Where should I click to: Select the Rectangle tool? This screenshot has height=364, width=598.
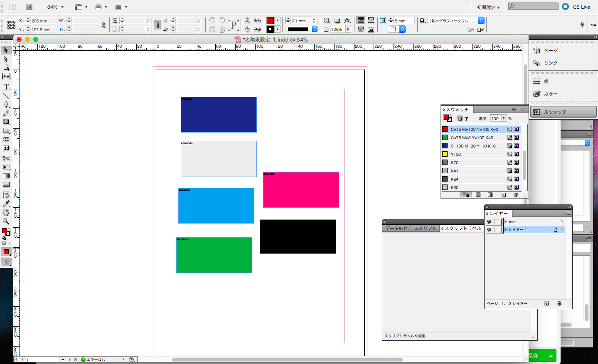[x=6, y=130]
